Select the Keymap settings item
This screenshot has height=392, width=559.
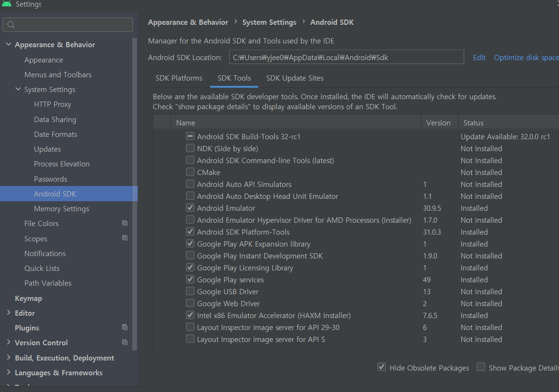[28, 299]
